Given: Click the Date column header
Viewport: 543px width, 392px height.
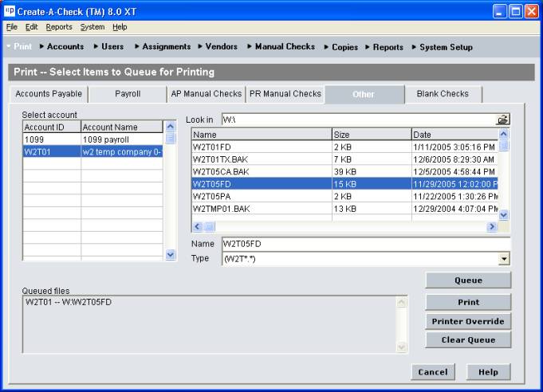Looking at the screenshot, I should (454, 134).
